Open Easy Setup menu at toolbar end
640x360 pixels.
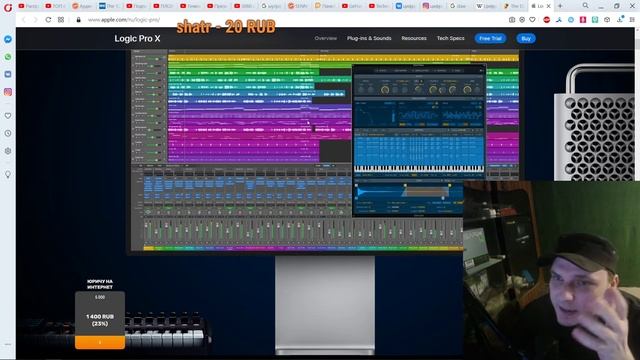[632, 20]
